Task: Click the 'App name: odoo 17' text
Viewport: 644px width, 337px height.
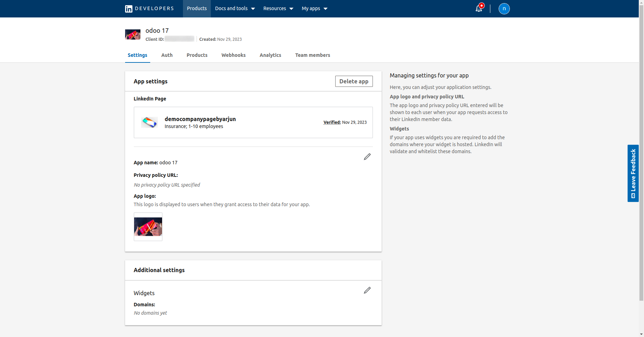Action: [x=156, y=163]
